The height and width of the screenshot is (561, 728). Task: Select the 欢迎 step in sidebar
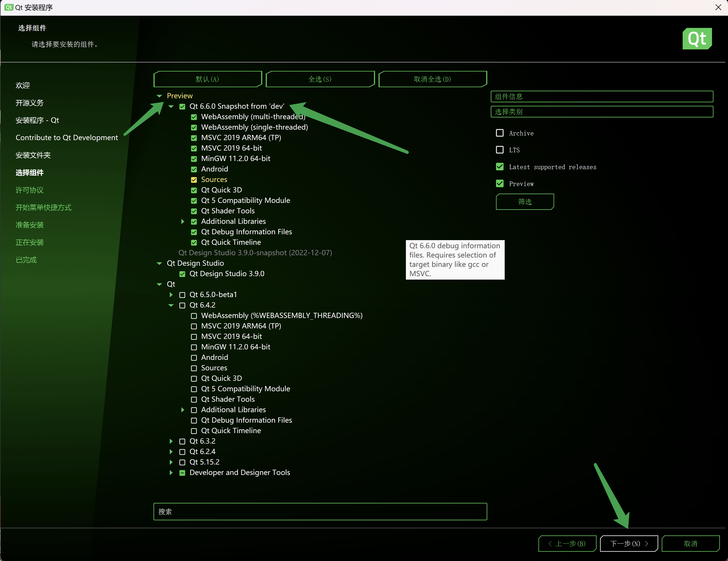[x=23, y=85]
